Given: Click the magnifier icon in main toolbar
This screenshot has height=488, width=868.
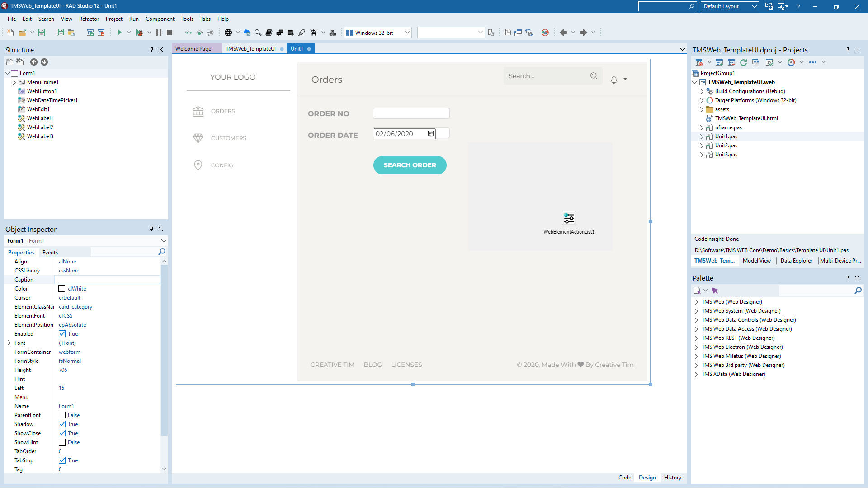Looking at the screenshot, I should click(x=258, y=33).
